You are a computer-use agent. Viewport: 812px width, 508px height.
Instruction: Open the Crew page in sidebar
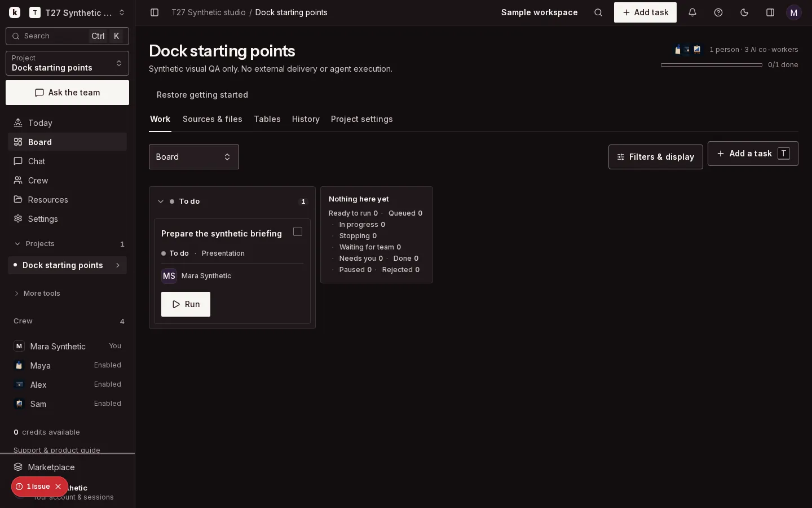click(67, 181)
